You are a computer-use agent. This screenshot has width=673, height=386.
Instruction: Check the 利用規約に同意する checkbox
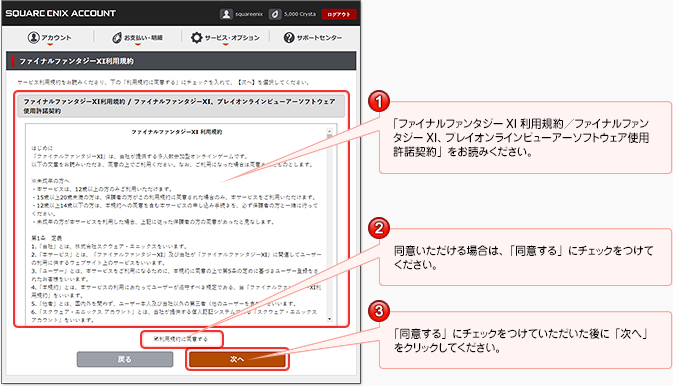tap(156, 339)
